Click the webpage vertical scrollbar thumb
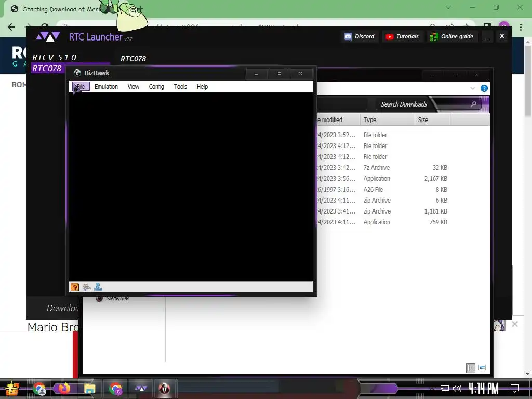This screenshot has height=399, width=532. (528, 82)
